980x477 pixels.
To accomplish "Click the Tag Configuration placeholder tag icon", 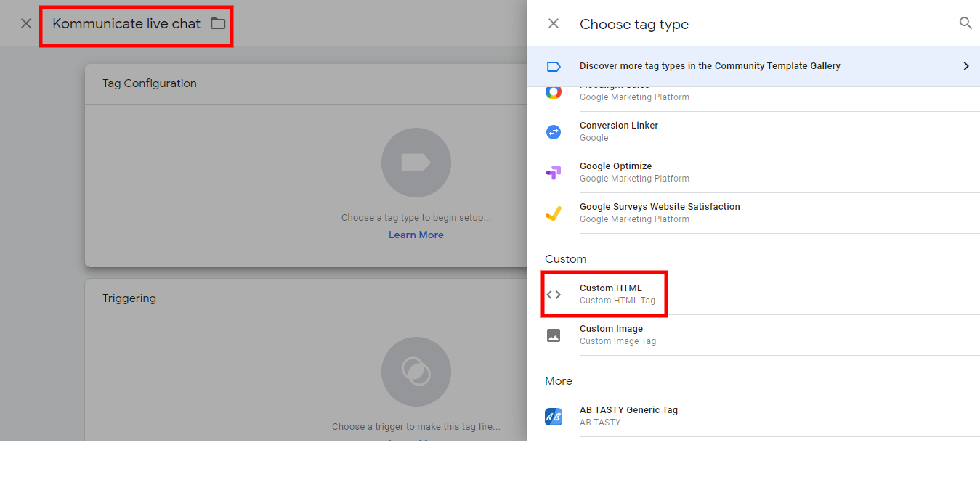I will tap(416, 163).
